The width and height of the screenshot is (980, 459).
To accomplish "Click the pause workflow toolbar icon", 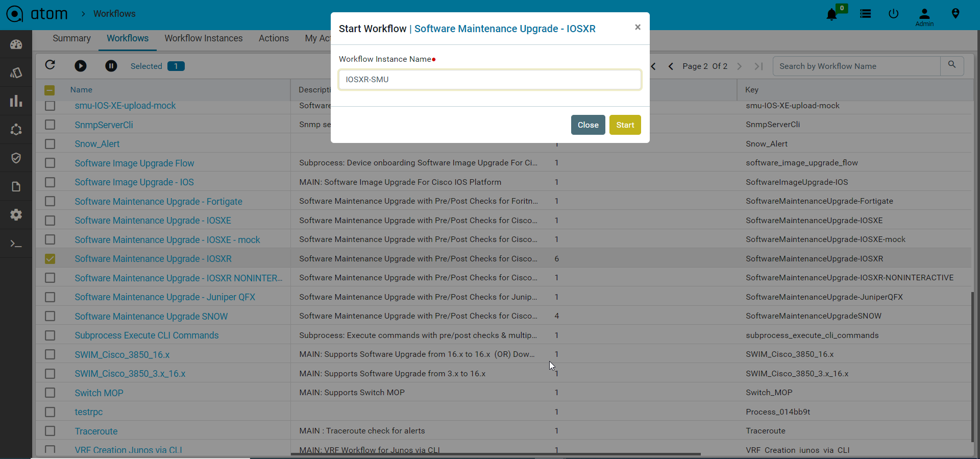I will (111, 66).
